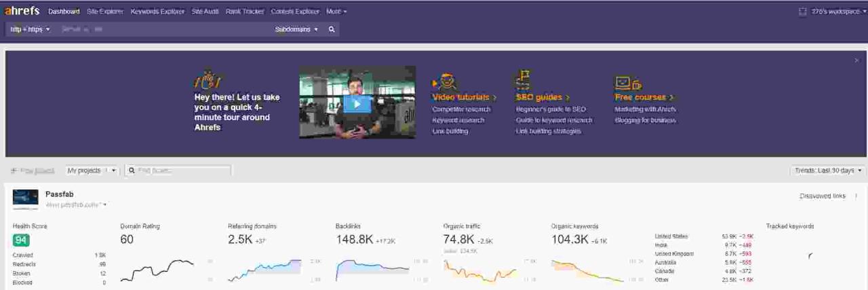The height and width of the screenshot is (290, 868).
Task: Open Blogging for business course
Action: coord(646,120)
